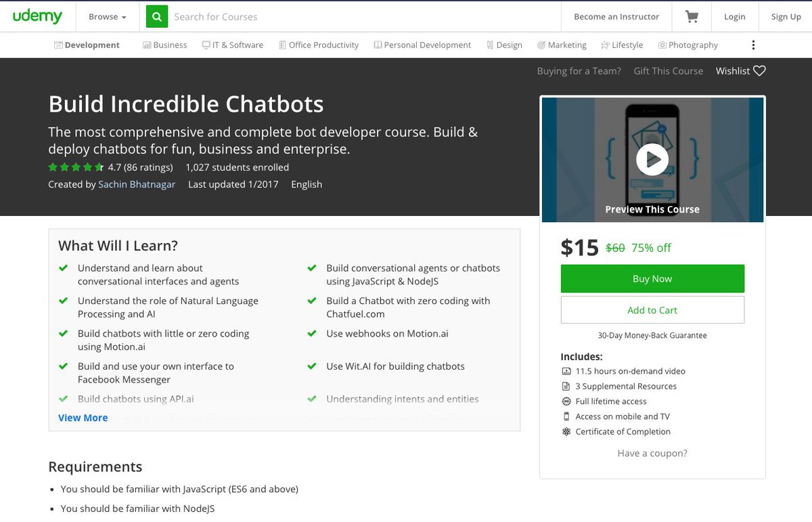Click the Sign Up button
Viewport: 812px width, 522px height.
click(786, 17)
